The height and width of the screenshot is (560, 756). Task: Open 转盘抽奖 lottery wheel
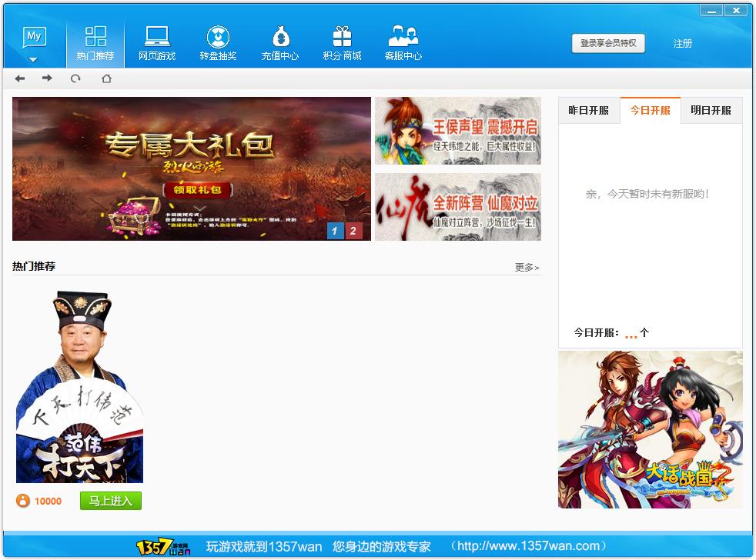219,44
